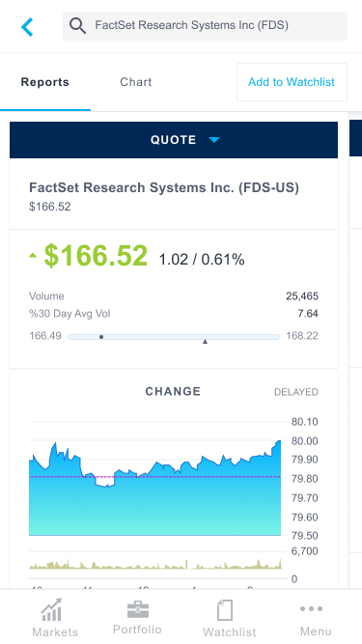
Task: Click the $166.52 large price figure
Action: (x=96, y=256)
